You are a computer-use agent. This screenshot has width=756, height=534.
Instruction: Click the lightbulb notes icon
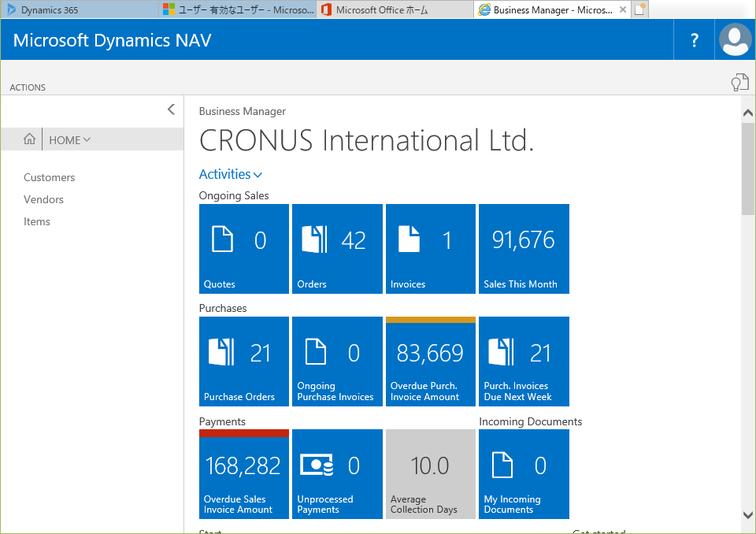point(739,83)
